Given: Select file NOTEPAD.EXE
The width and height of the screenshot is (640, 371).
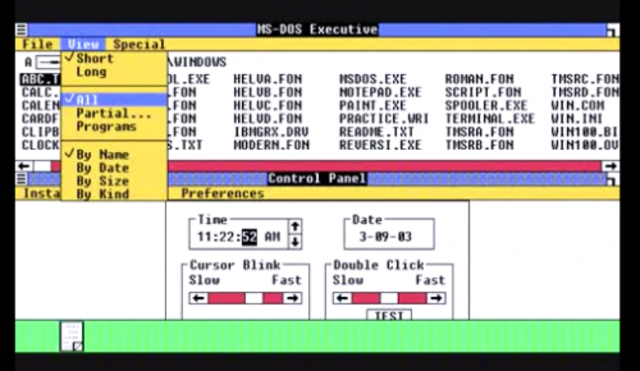Looking at the screenshot, I should (380, 92).
